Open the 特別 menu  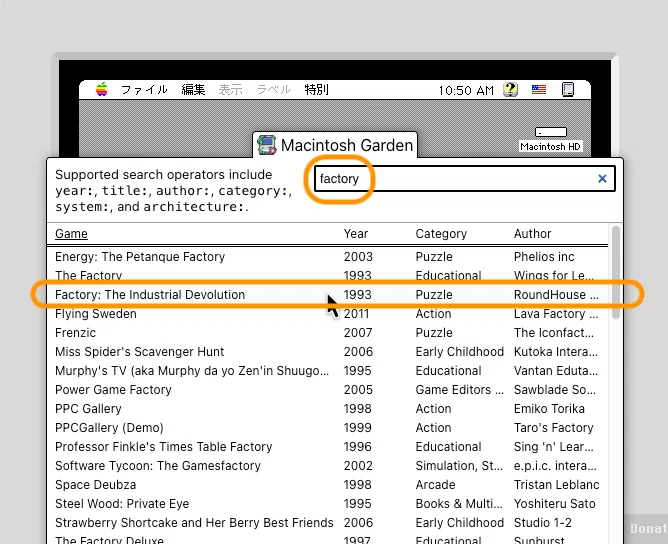click(317, 89)
